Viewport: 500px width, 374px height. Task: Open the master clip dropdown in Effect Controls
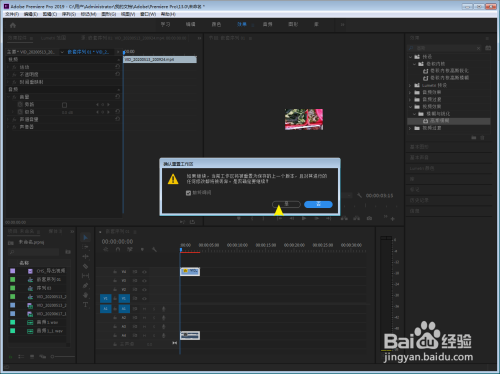click(x=62, y=52)
